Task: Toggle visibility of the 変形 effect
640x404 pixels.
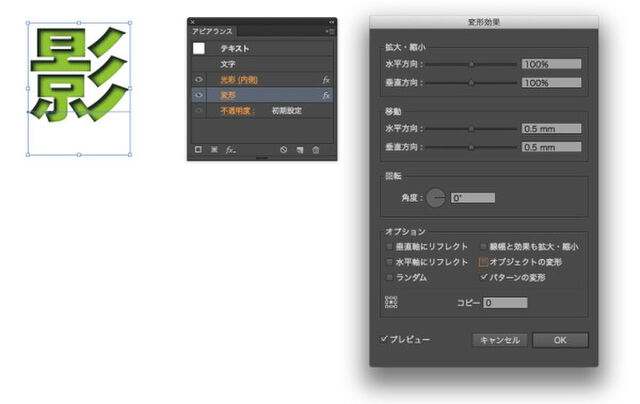Action: [198, 95]
